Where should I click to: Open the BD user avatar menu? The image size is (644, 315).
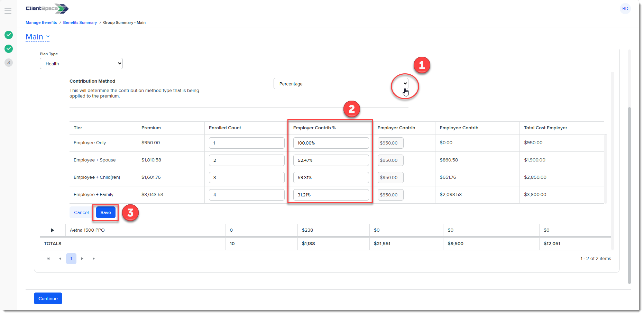(625, 9)
